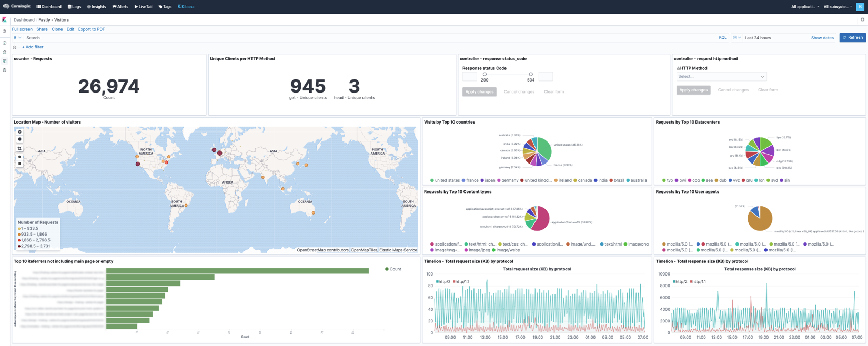Open the Dashboard menu item
Viewport: 868px width, 346px height.
pos(49,7)
